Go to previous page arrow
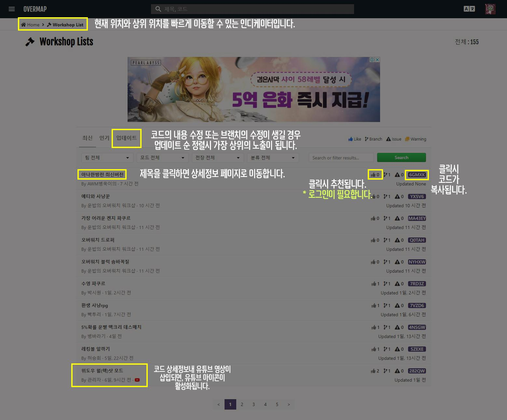 tap(218, 404)
